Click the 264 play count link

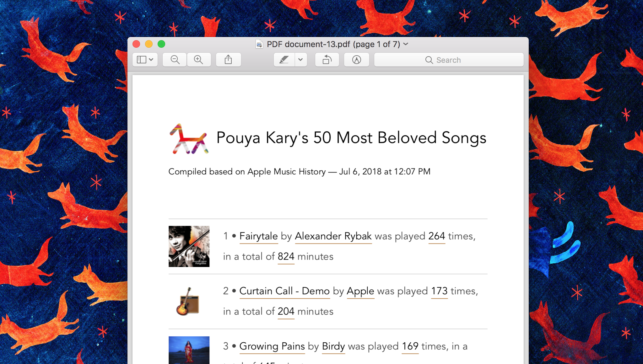tap(437, 236)
